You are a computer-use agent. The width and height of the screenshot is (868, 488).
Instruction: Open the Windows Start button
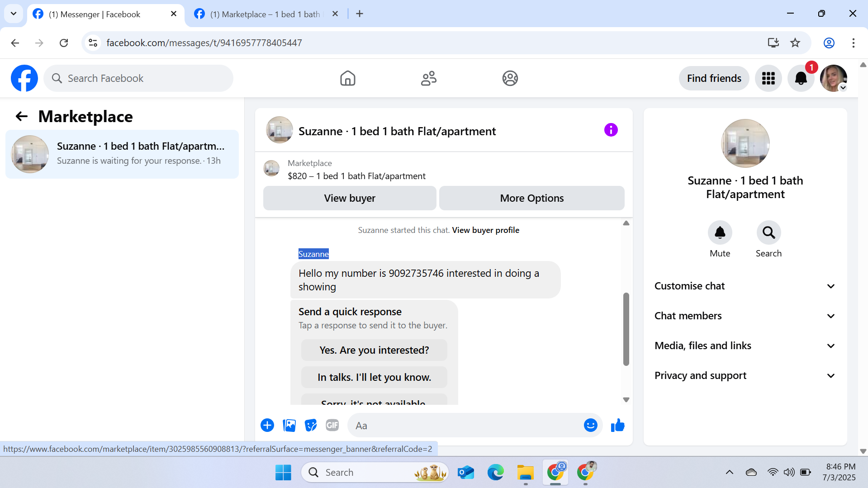pyautogui.click(x=283, y=472)
